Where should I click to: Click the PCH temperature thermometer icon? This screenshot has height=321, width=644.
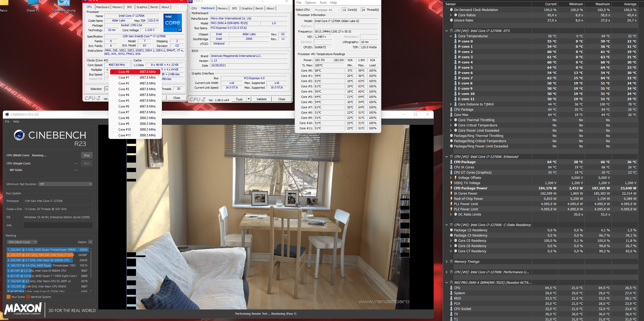[451, 303]
